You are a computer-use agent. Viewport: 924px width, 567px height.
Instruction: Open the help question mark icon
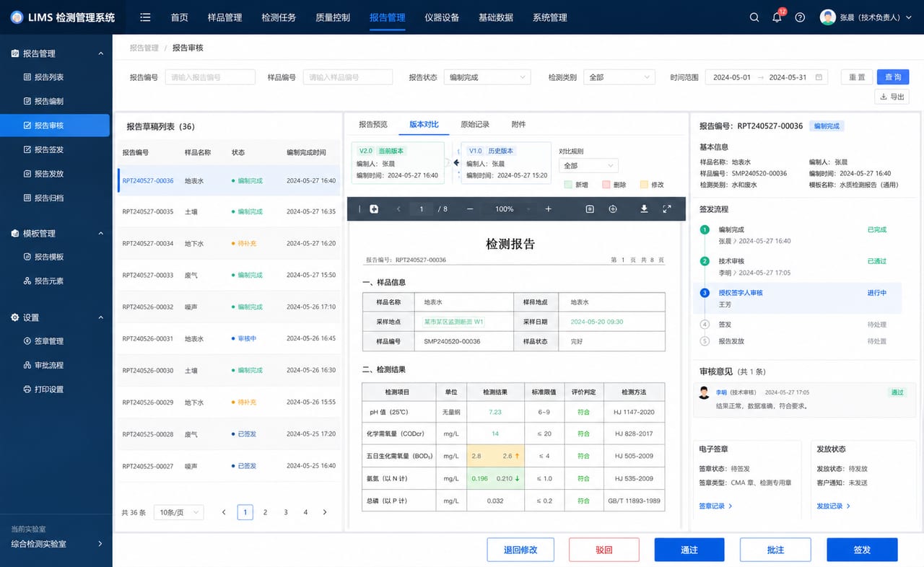tap(800, 17)
